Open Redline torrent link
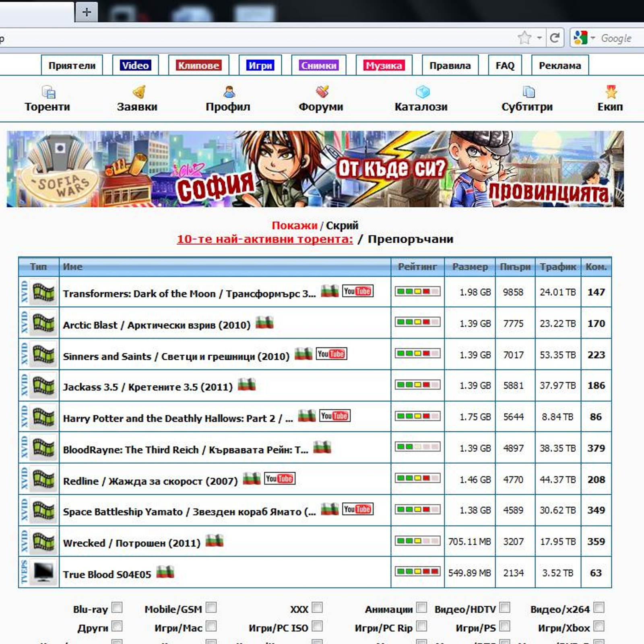 point(151,481)
